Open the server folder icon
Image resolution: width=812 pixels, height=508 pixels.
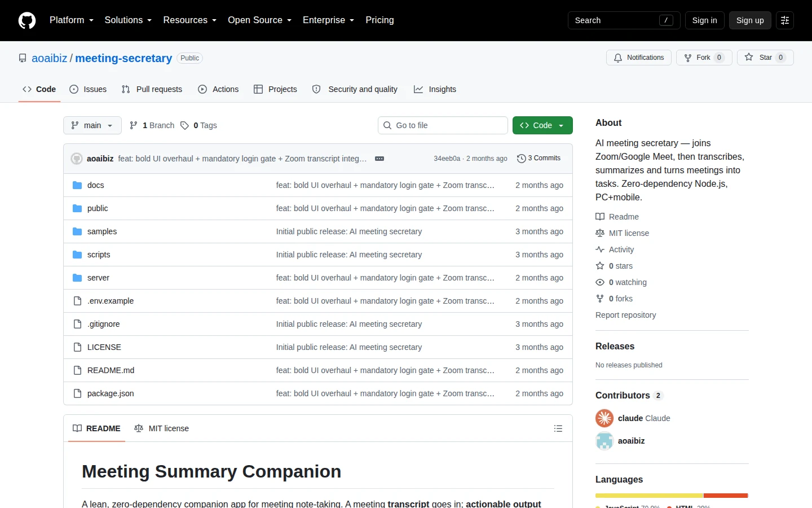77,278
